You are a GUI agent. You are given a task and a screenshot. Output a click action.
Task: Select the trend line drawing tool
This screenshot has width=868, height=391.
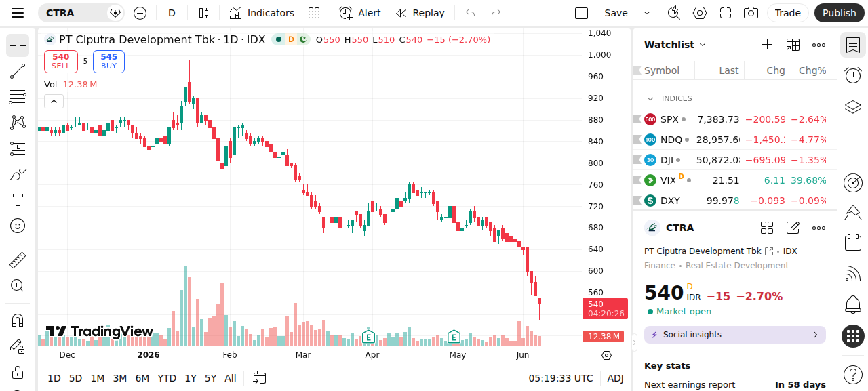[x=18, y=71]
